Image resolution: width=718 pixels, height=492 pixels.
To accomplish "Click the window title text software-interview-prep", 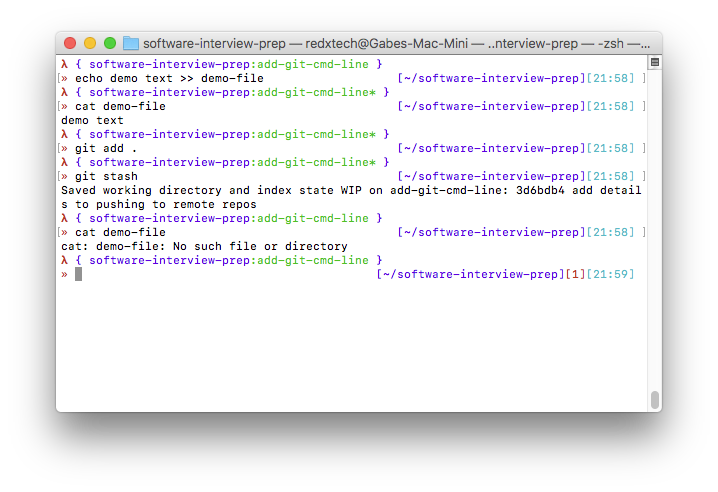I will (214, 44).
